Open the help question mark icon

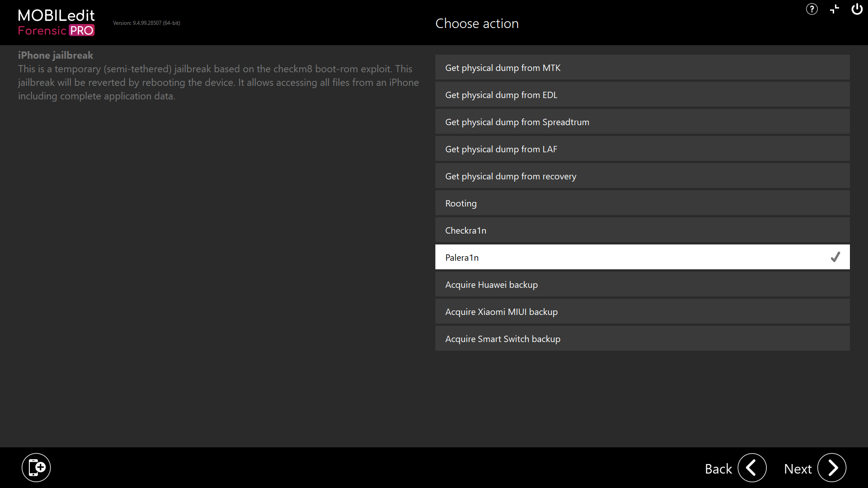pos(811,9)
